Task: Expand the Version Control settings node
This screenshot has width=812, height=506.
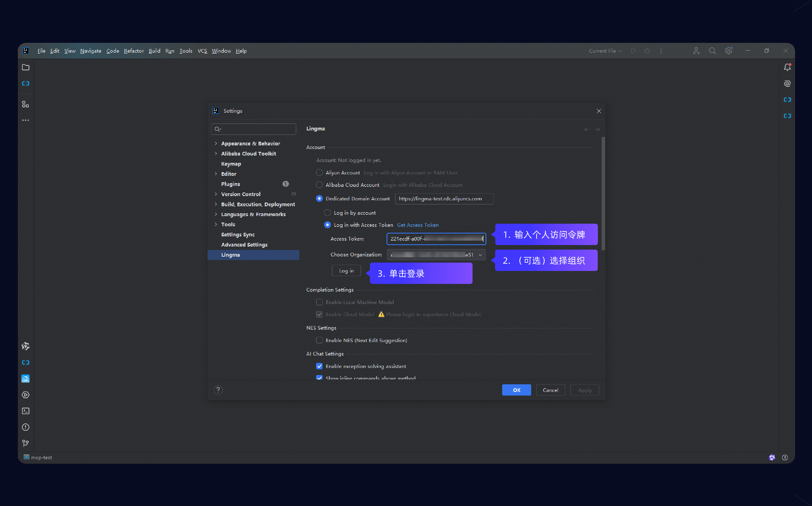Action: pos(216,194)
